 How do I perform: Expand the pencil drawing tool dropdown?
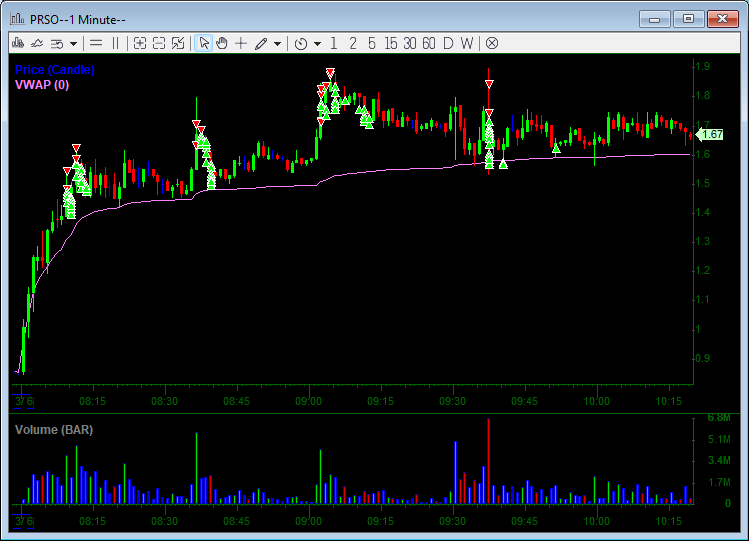pyautogui.click(x=278, y=44)
